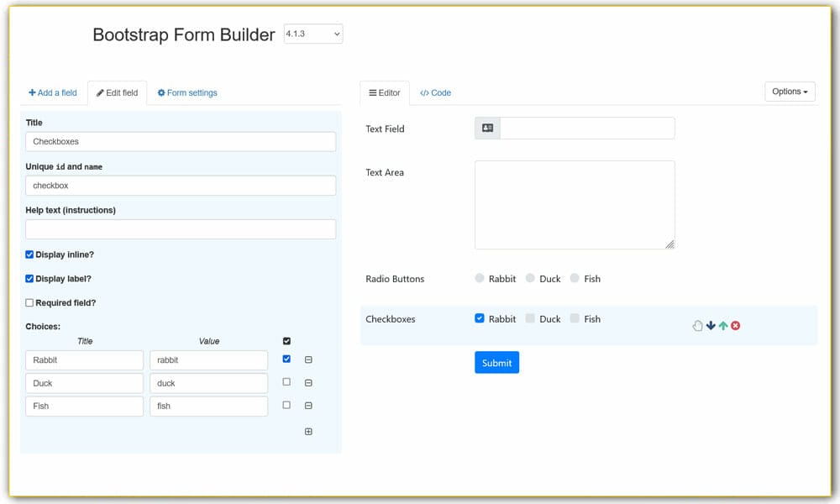Open the Options dropdown menu
Viewport: 840px width, 504px height.
[x=789, y=92]
